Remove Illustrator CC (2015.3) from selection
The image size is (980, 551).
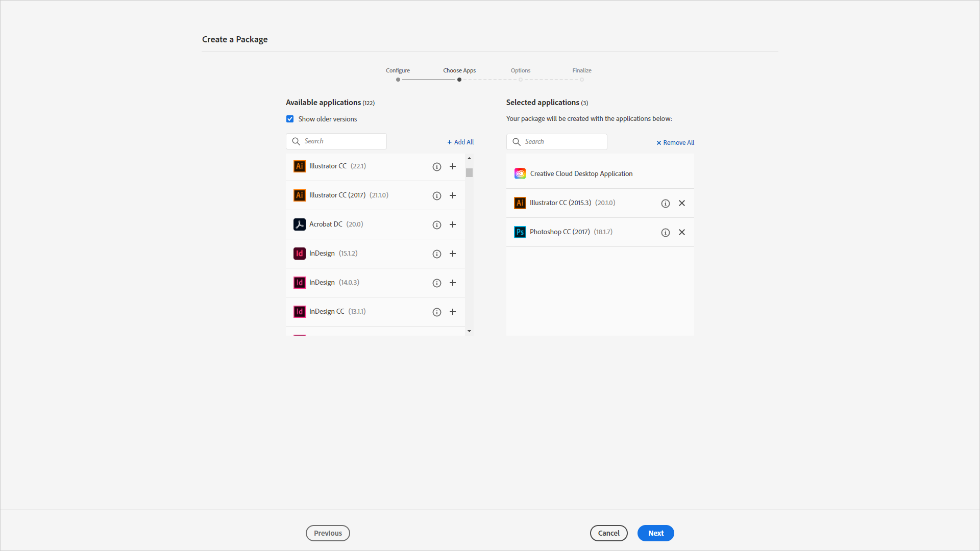682,203
